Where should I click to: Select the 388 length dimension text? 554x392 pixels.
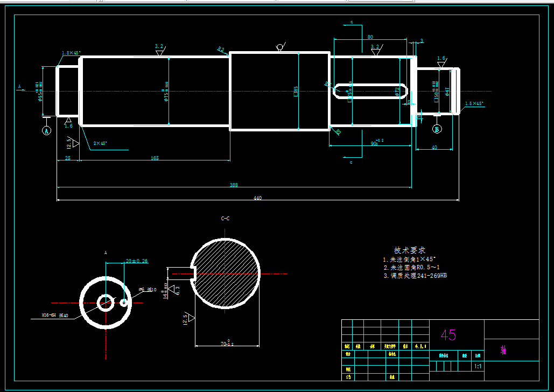(x=234, y=185)
